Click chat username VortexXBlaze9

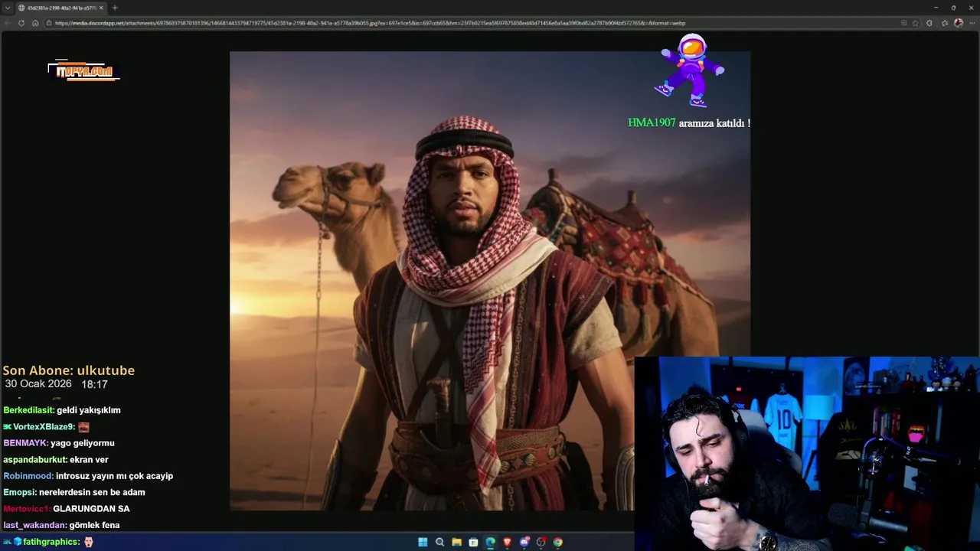(44, 427)
